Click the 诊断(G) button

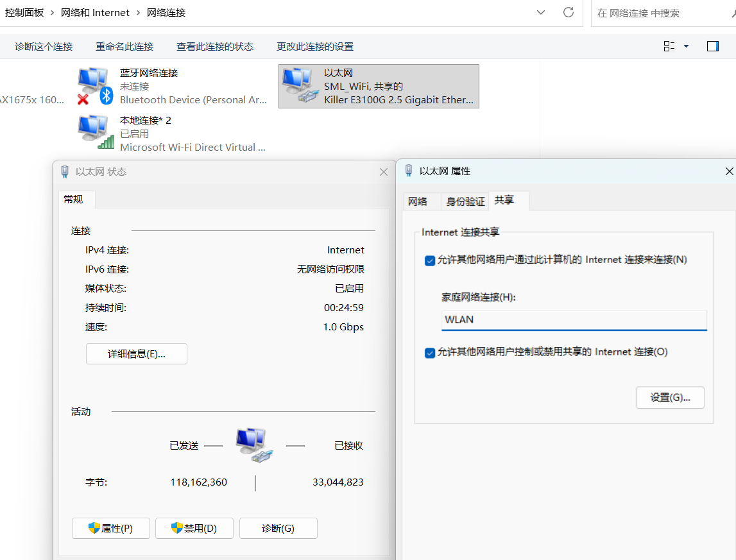tap(278, 528)
